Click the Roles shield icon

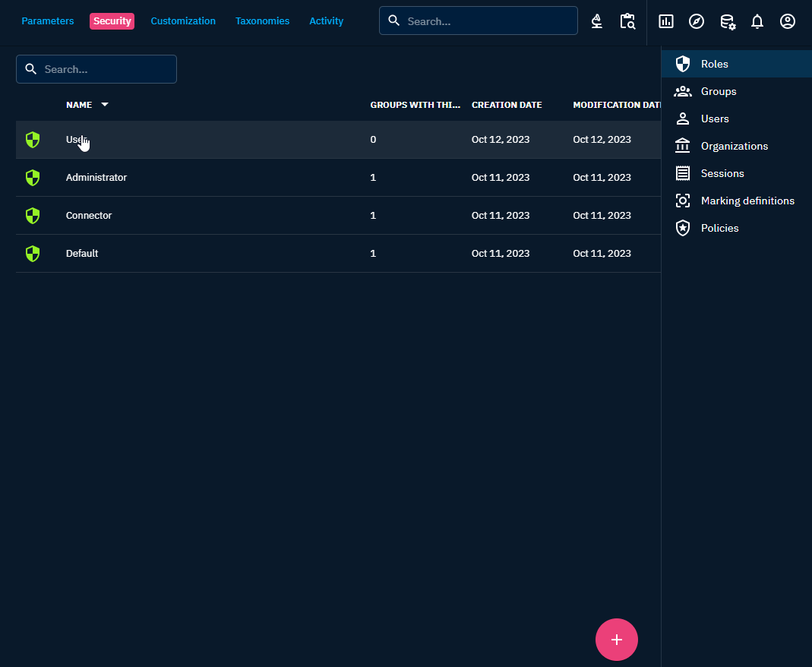683,64
